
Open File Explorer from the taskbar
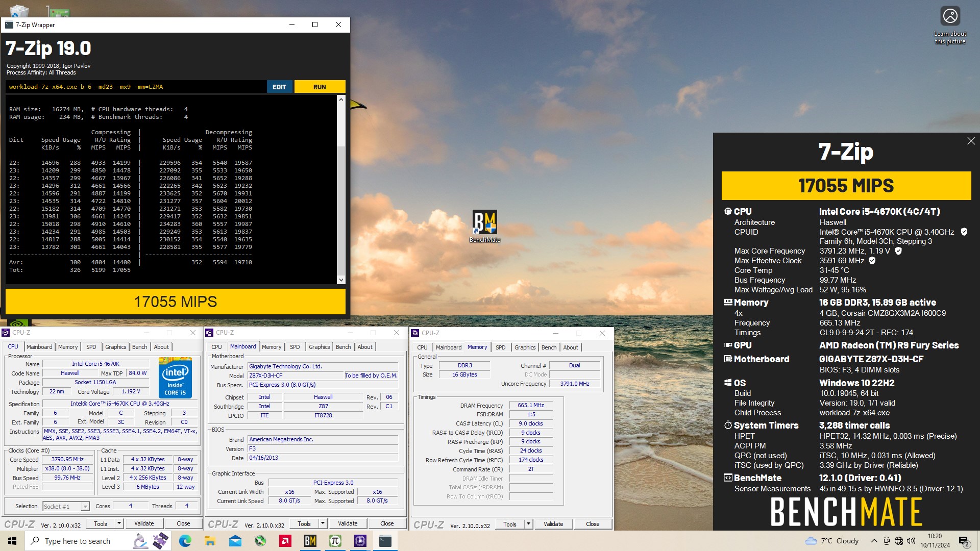coord(210,541)
